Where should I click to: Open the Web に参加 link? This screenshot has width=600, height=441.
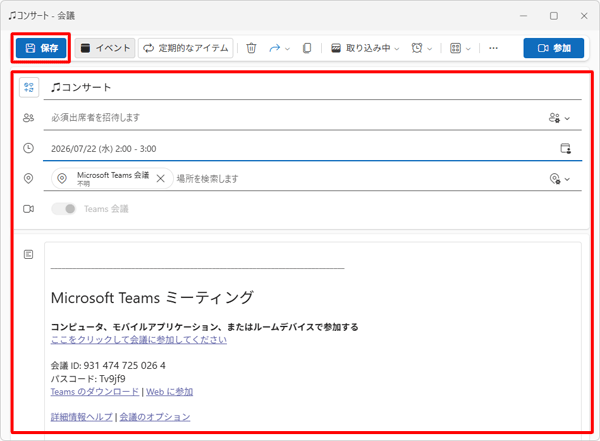pyautogui.click(x=170, y=392)
